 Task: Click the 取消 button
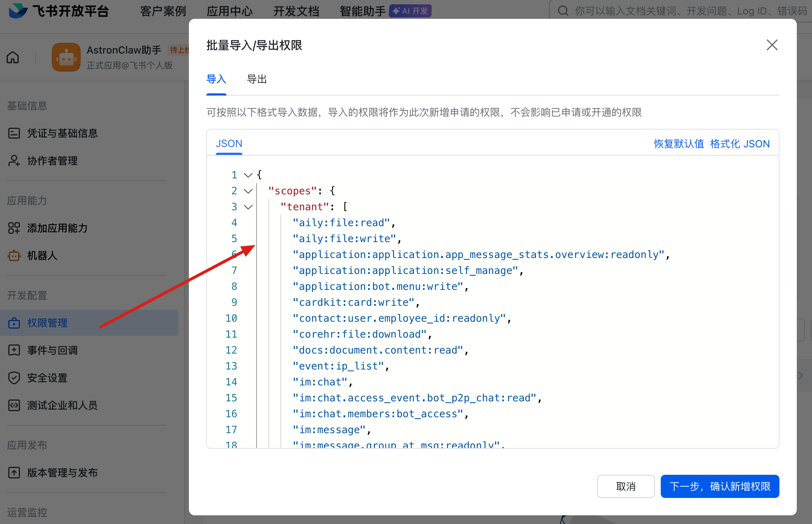click(626, 486)
